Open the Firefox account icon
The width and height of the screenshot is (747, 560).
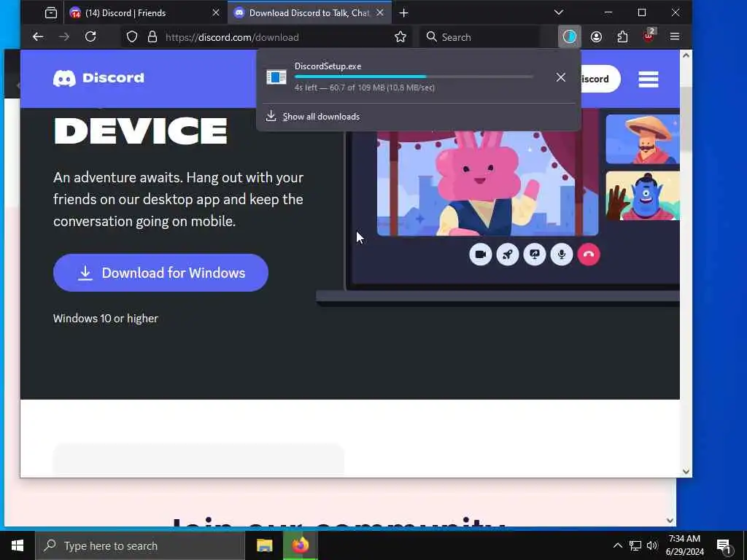click(x=596, y=36)
